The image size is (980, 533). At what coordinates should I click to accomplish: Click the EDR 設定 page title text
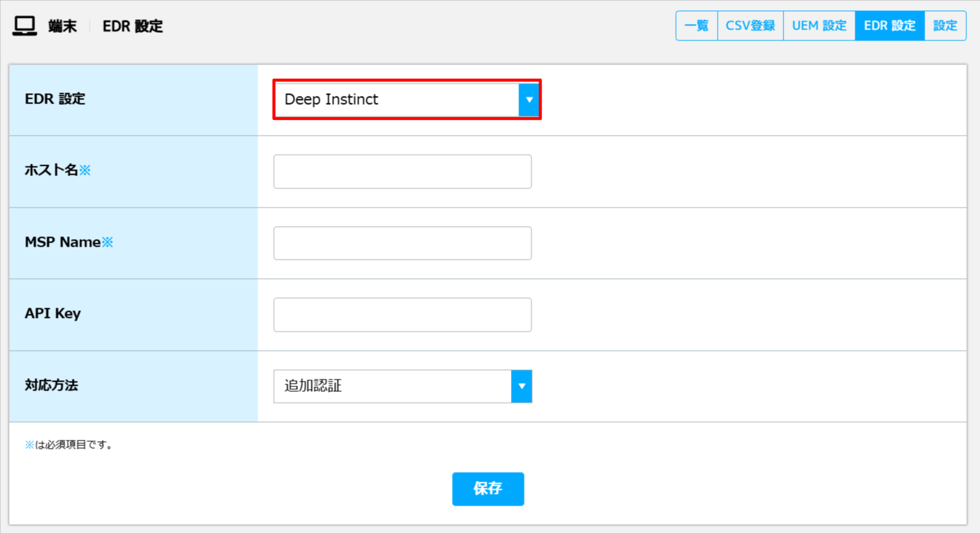coord(133,27)
